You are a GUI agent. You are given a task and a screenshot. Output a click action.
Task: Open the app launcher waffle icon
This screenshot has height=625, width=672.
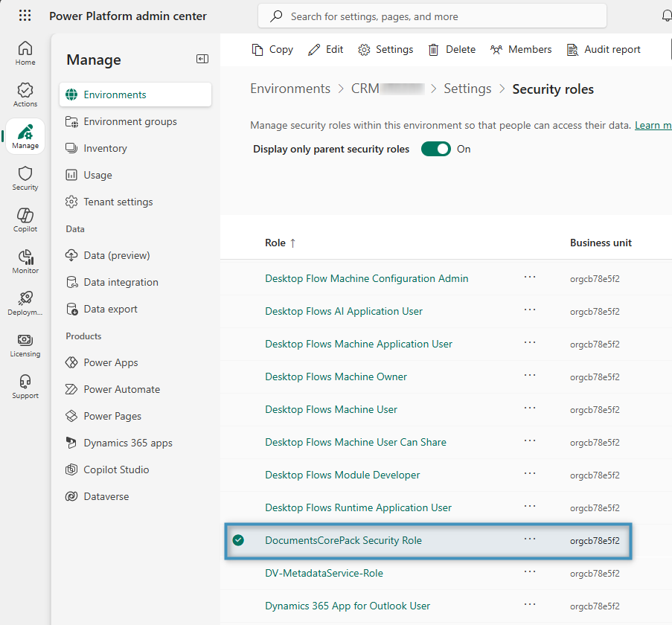[x=25, y=16]
